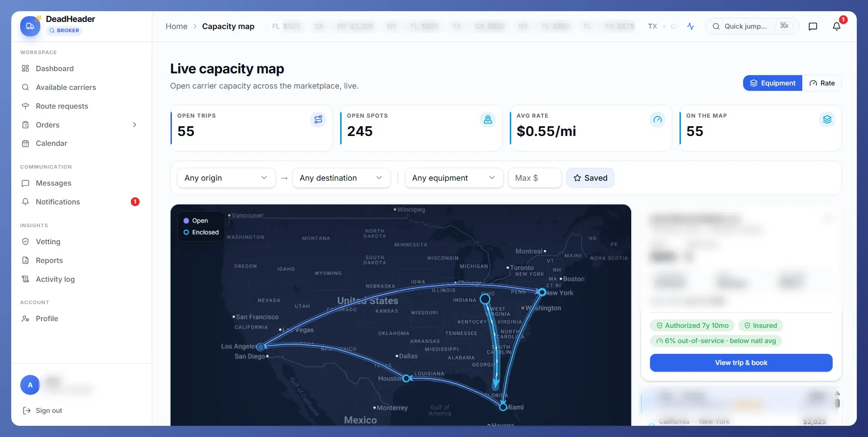Click the Insured badge
This screenshot has width=868, height=437.
click(760, 326)
